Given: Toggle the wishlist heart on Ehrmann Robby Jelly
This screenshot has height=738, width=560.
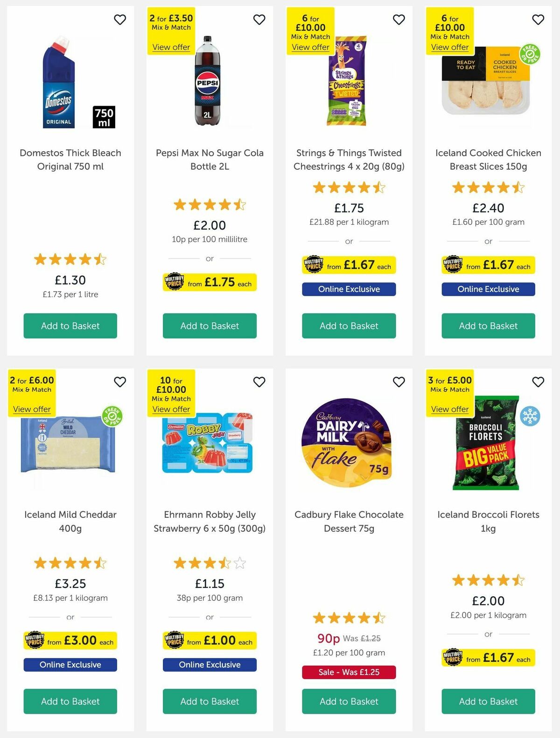Looking at the screenshot, I should click(x=259, y=382).
